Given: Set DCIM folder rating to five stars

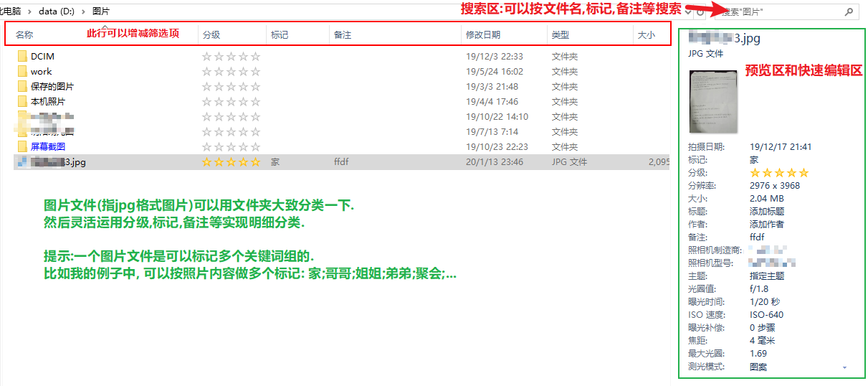Looking at the screenshot, I should click(256, 57).
